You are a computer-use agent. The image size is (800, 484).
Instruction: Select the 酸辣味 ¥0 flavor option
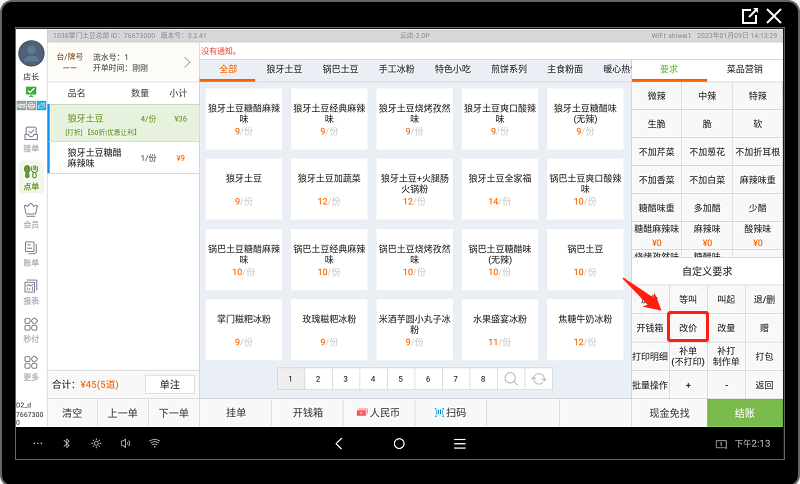point(758,235)
